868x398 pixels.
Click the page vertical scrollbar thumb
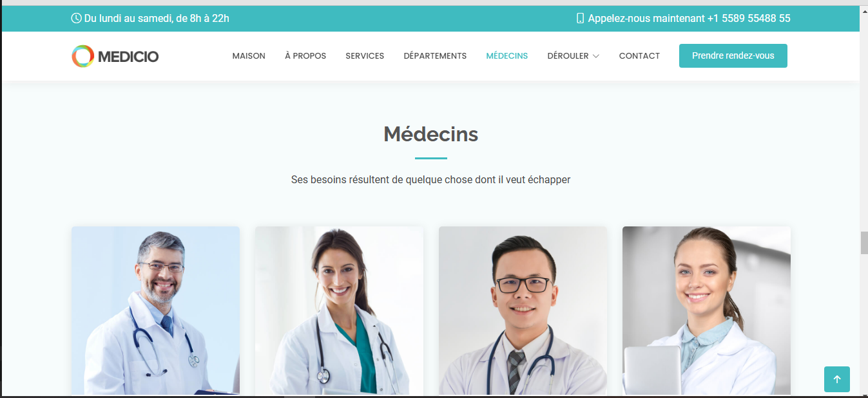[864, 243]
